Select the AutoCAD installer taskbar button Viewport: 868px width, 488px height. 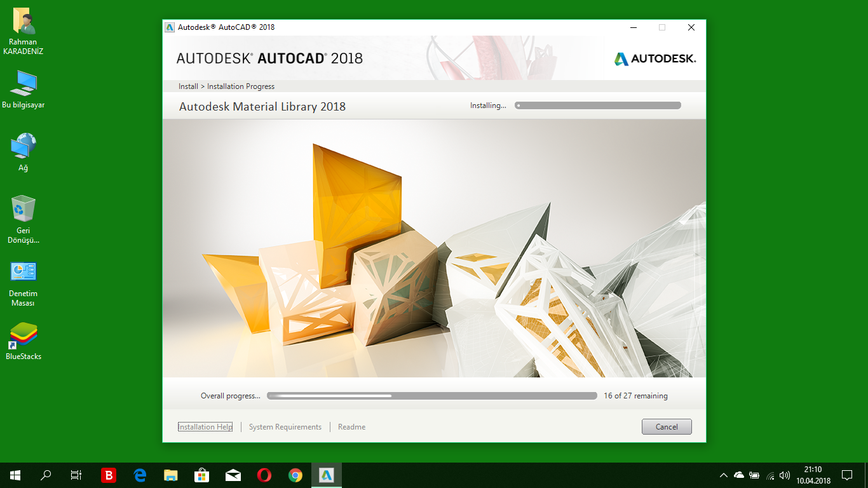(327, 475)
